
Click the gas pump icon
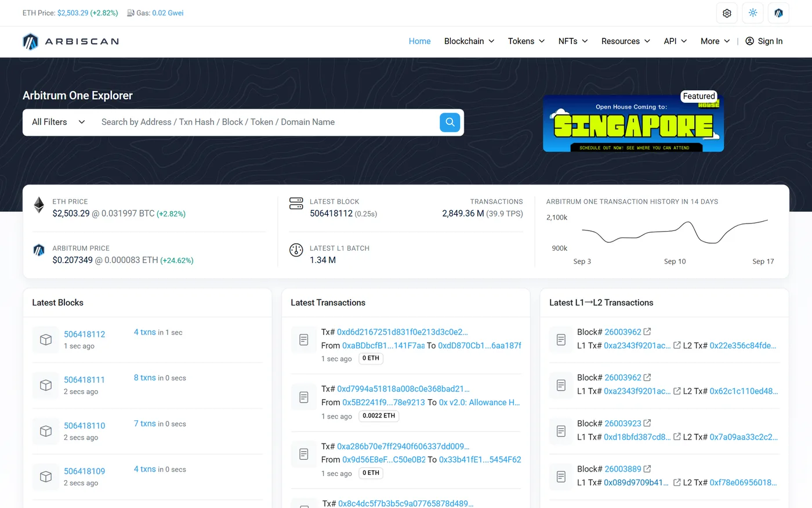(130, 13)
